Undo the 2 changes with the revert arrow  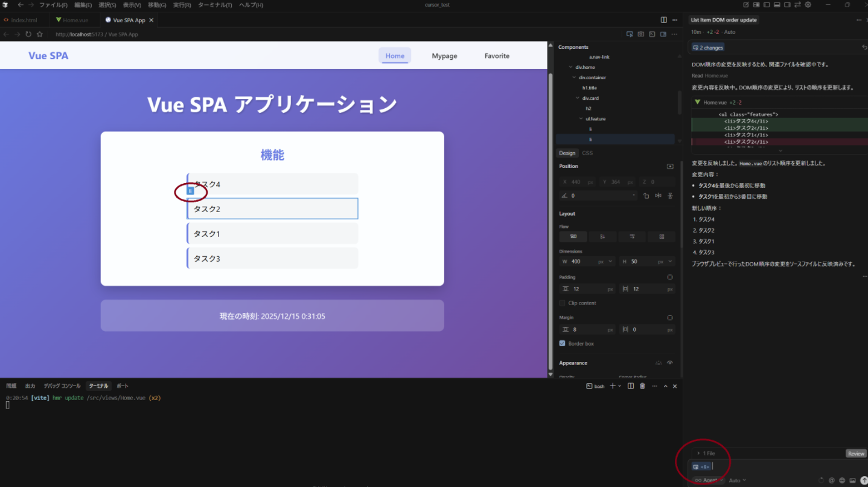pos(865,47)
